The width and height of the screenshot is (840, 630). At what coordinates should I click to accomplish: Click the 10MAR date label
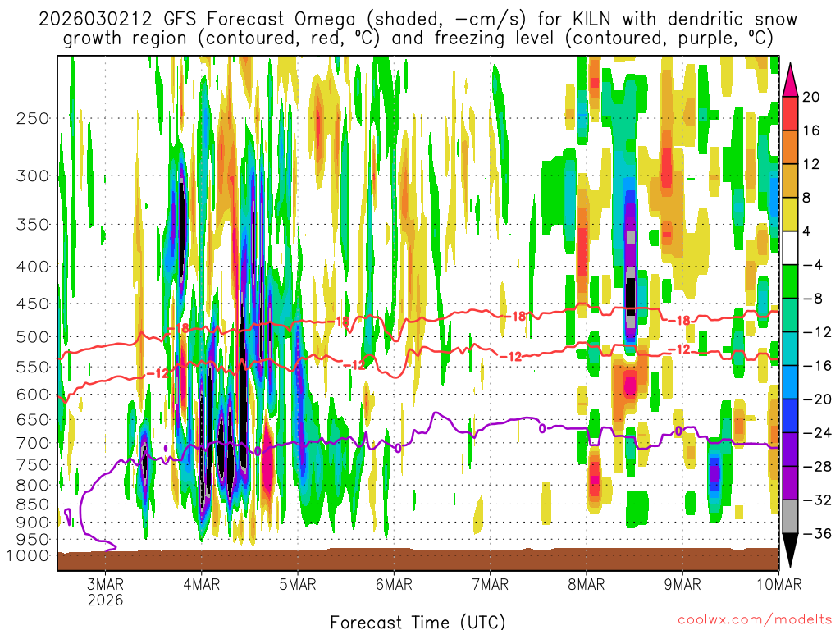tap(779, 584)
